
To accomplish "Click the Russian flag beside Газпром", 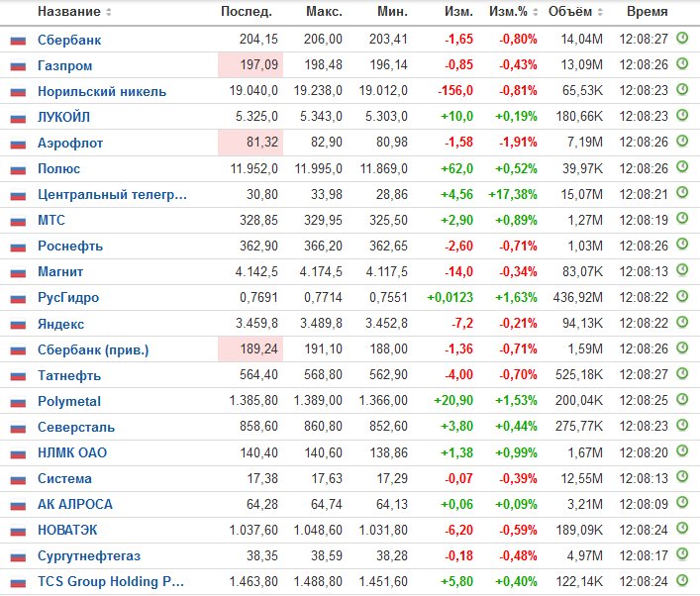I will tap(18, 66).
